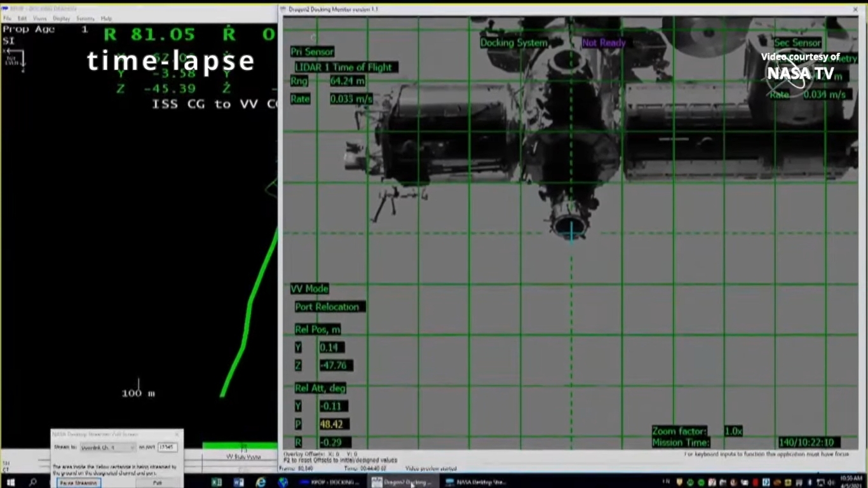This screenshot has height=488, width=868.
Task: Click Mission Time value 140/10:22:10
Action: pyautogui.click(x=808, y=442)
